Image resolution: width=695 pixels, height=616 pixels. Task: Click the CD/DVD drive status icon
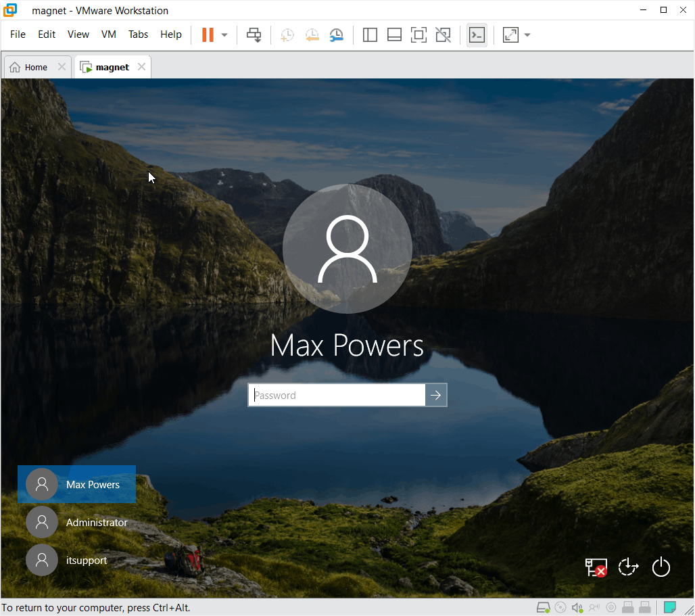(560, 607)
